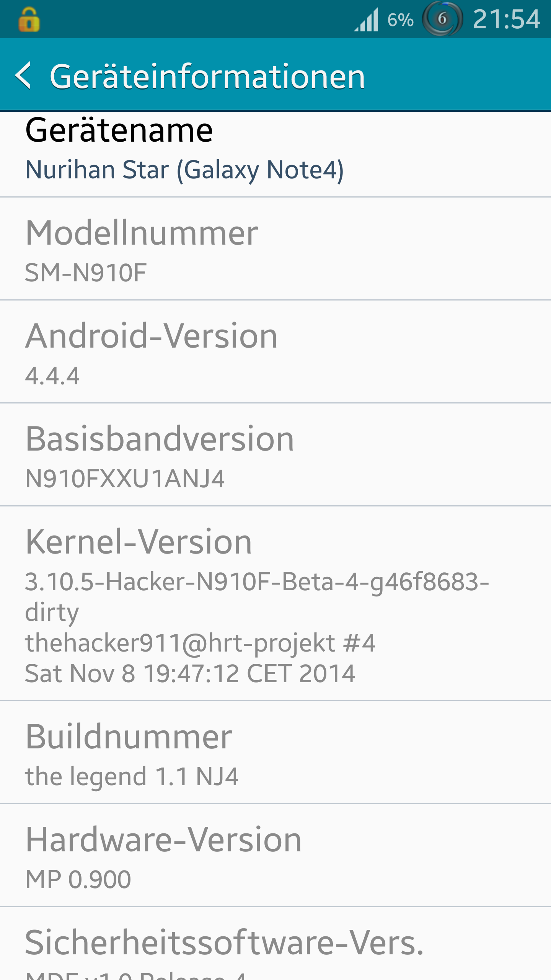Viewport: 551px width, 980px height.
Task: Tap the yellow padlock status icon
Action: [29, 20]
